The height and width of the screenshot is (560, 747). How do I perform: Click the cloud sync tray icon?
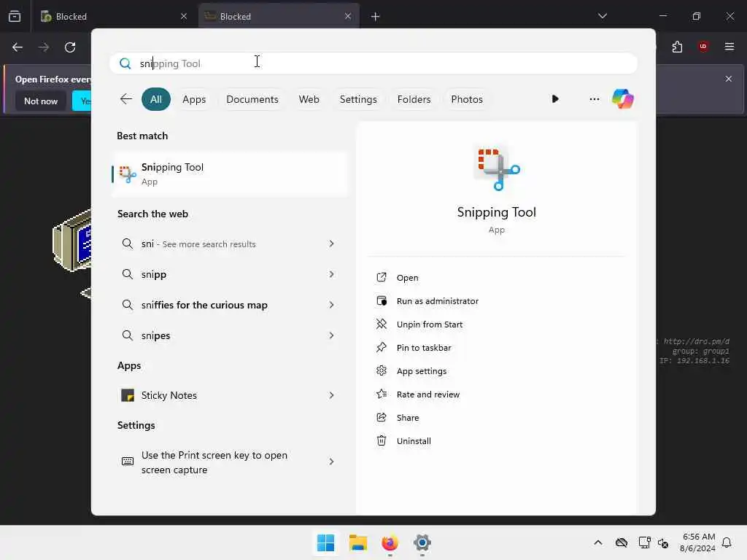[x=622, y=542]
